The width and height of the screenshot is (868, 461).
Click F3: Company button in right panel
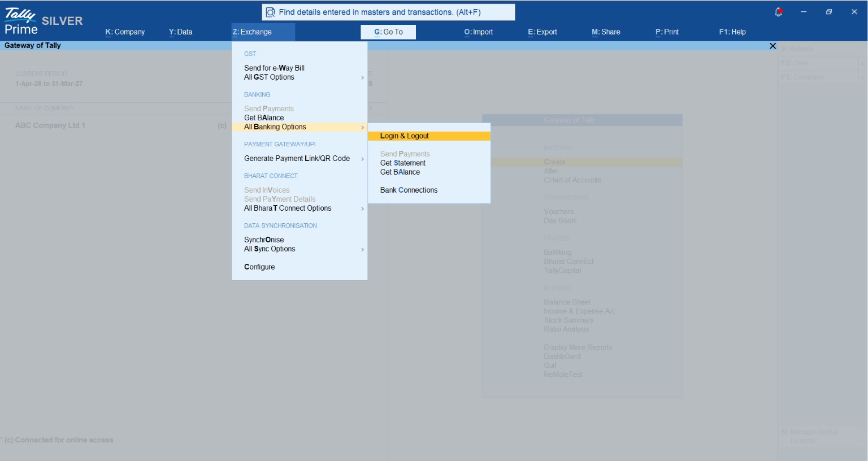[818, 77]
